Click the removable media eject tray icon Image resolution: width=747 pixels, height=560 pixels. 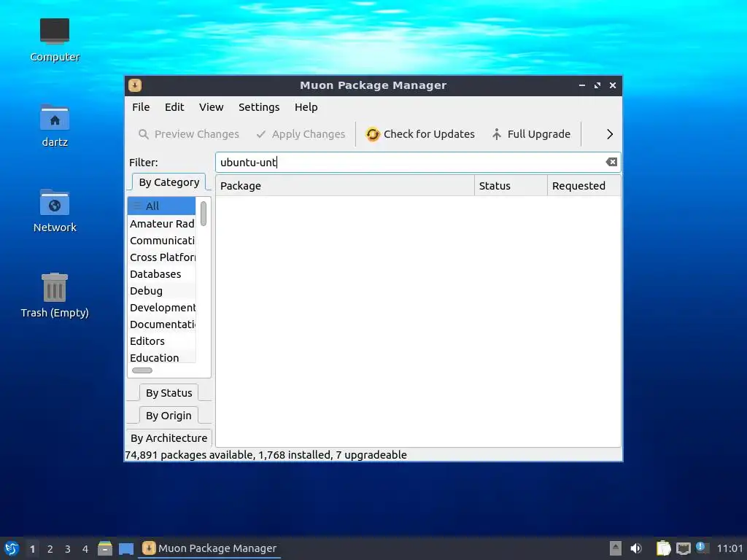[x=616, y=548]
